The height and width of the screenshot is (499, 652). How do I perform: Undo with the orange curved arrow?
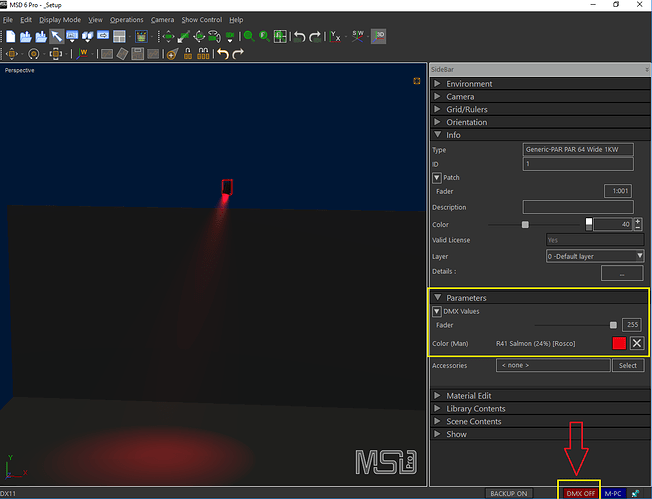pyautogui.click(x=223, y=54)
